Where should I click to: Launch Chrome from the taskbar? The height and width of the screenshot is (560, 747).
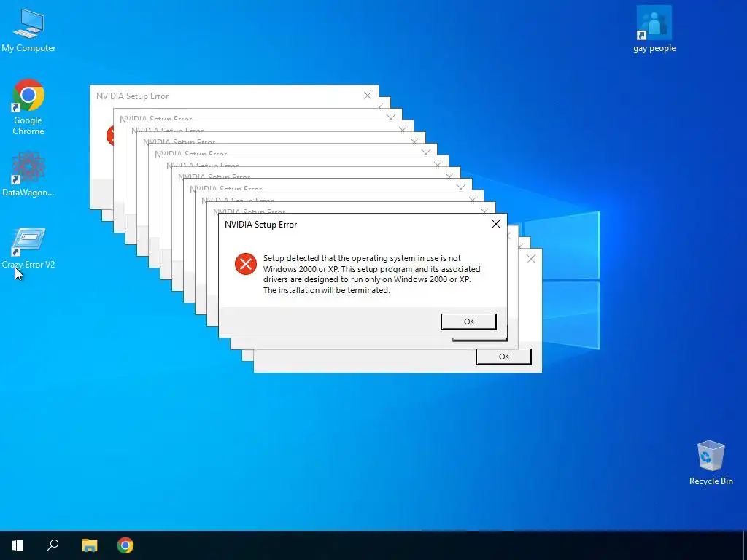(125, 545)
